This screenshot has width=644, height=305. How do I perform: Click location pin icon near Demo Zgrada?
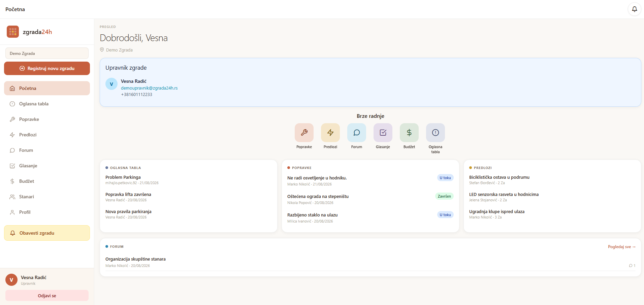tap(102, 49)
